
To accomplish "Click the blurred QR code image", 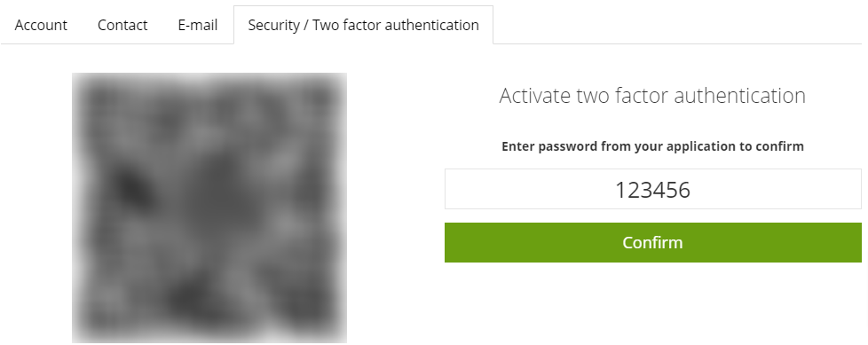I will tap(209, 208).
